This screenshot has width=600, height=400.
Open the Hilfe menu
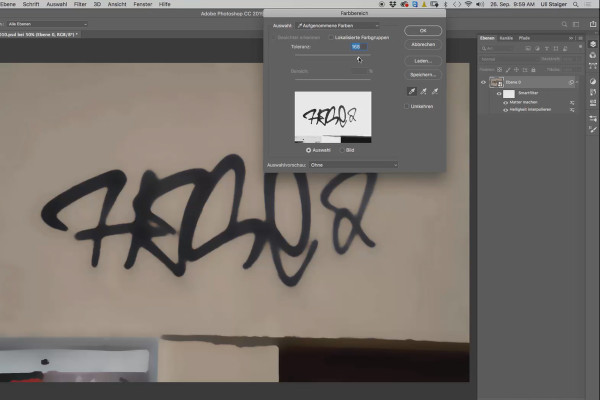[x=165, y=4]
